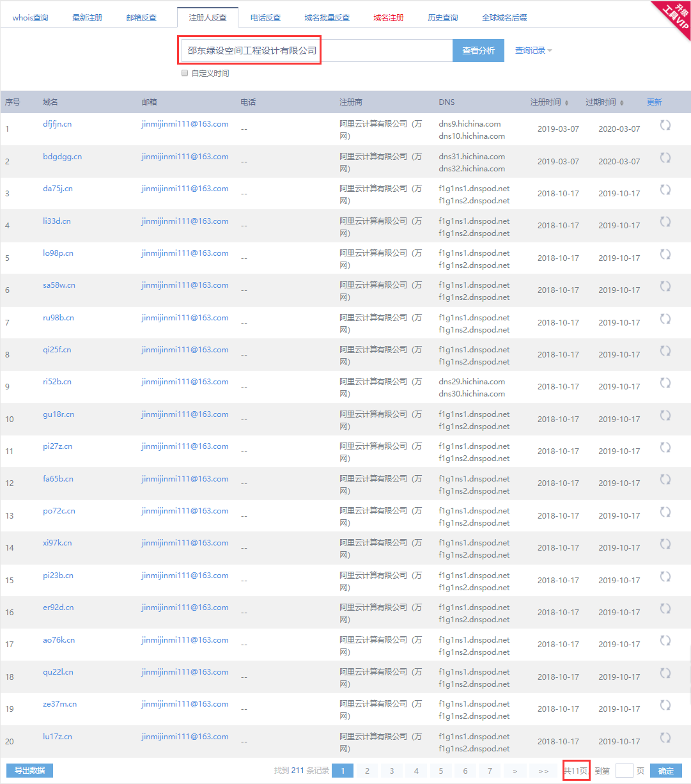Click refresh icon for fa65b.cn row
This screenshot has height=784, width=691.
tap(665, 480)
